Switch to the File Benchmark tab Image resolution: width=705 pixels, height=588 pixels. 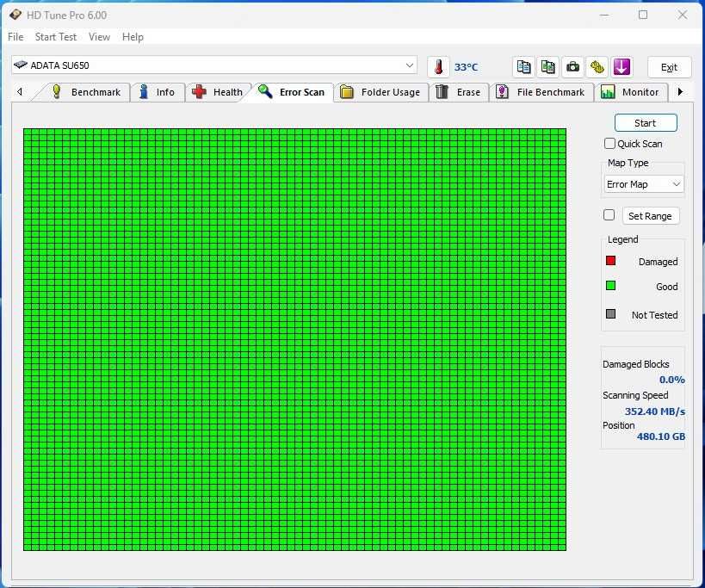(541, 92)
